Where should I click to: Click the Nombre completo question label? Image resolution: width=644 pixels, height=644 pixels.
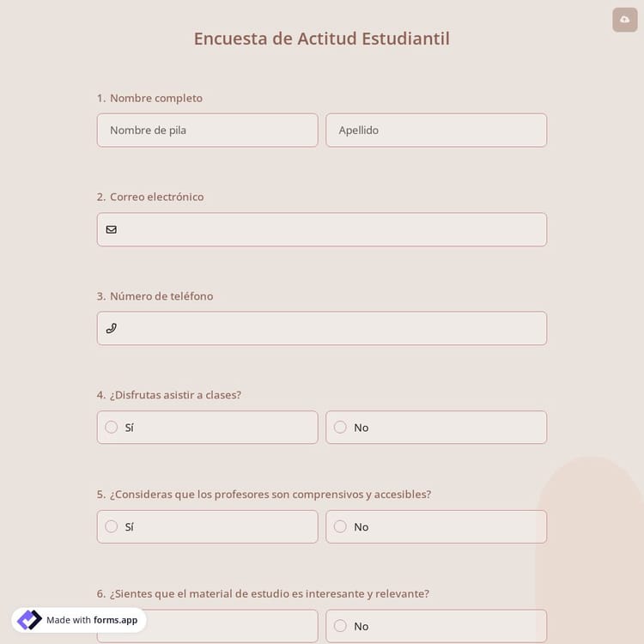155,98
